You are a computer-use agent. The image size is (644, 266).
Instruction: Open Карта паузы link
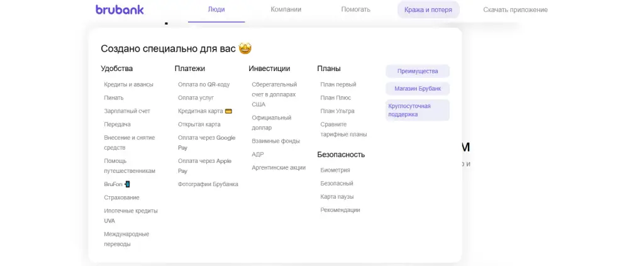[337, 197]
